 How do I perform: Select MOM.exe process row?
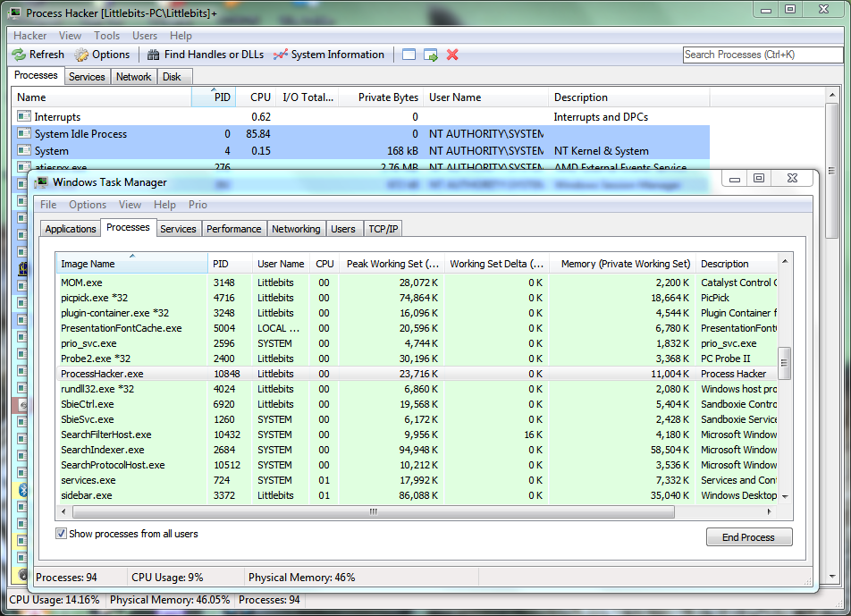click(417, 283)
